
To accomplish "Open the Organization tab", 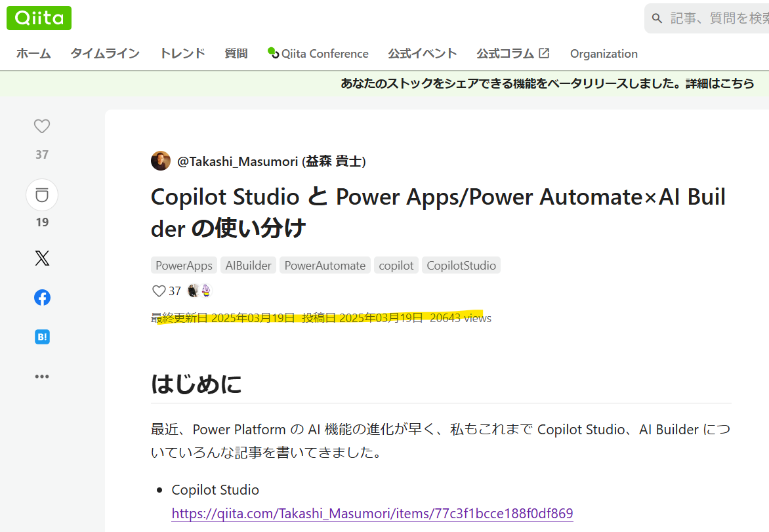I will tap(604, 53).
